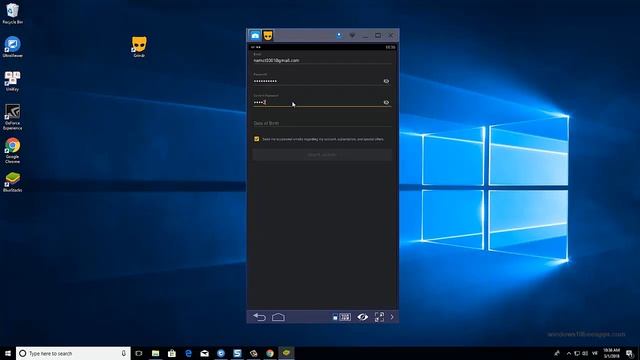Screen dimensions: 640x360
Task: Open File Explorer from the taskbar
Action: (x=156, y=353)
